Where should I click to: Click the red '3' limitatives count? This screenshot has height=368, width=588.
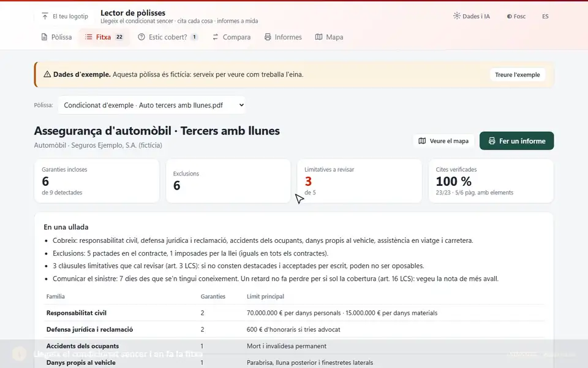[x=308, y=182]
